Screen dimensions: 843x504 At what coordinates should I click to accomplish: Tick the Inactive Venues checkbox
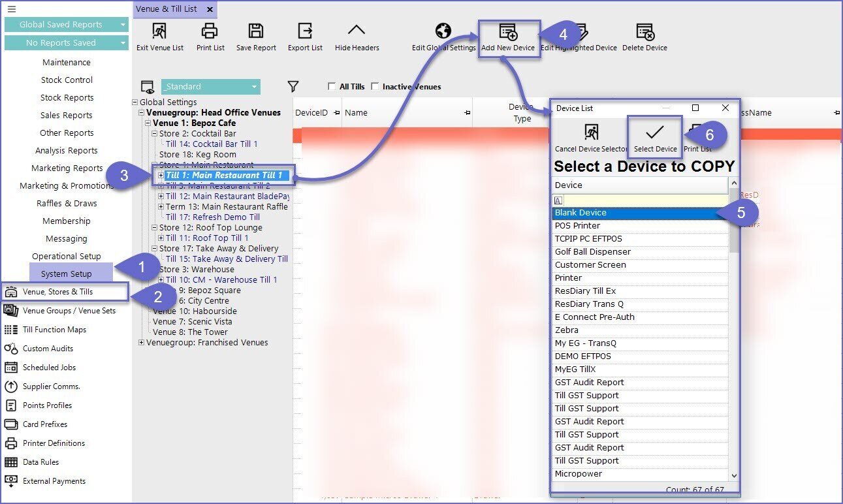(x=375, y=87)
